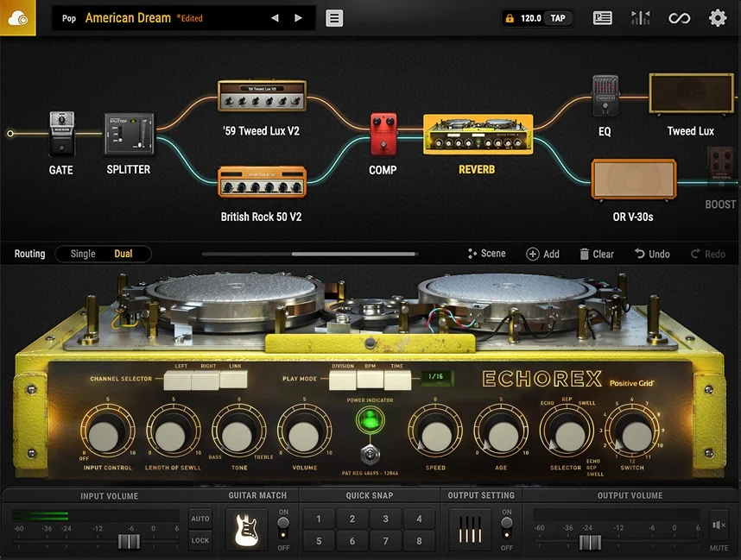This screenshot has height=560, width=741.
Task: Toggle LINK channel selector switch
Action: tap(233, 381)
